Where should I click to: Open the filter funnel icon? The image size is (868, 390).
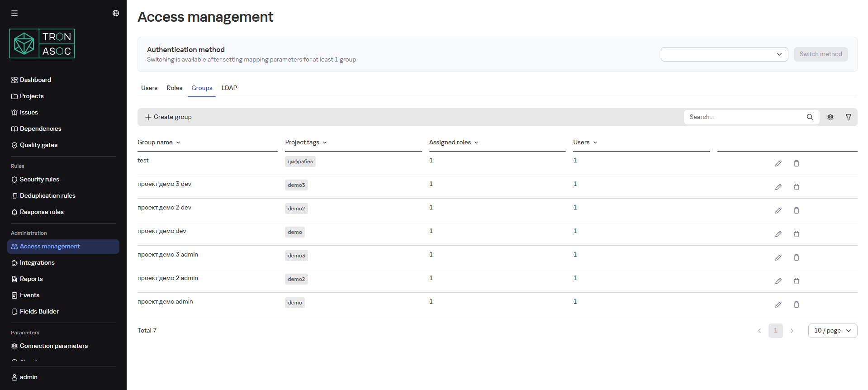[x=849, y=117]
